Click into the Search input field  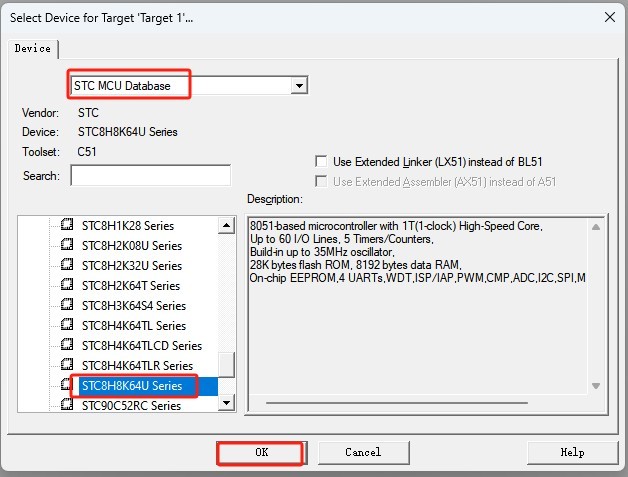(x=151, y=175)
